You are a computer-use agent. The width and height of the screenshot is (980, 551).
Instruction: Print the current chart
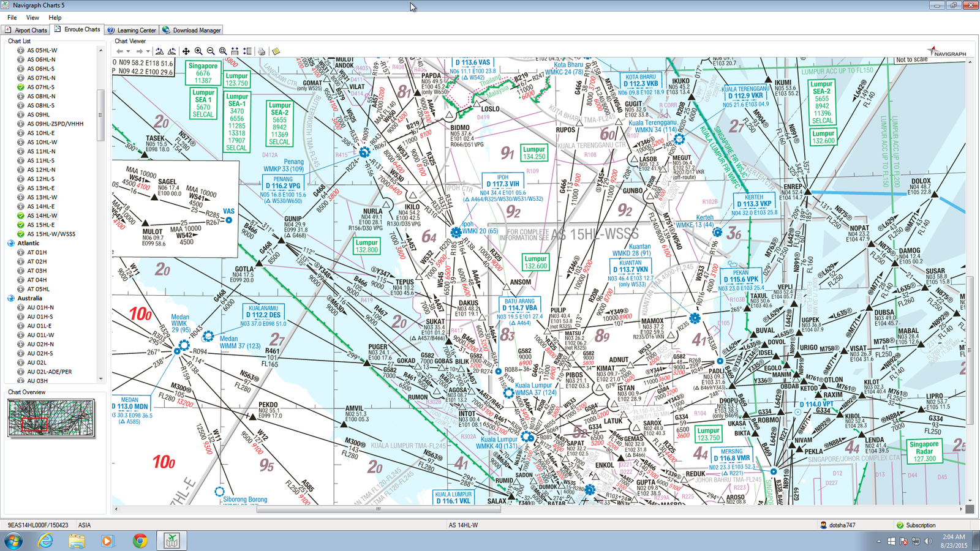pyautogui.click(x=262, y=51)
